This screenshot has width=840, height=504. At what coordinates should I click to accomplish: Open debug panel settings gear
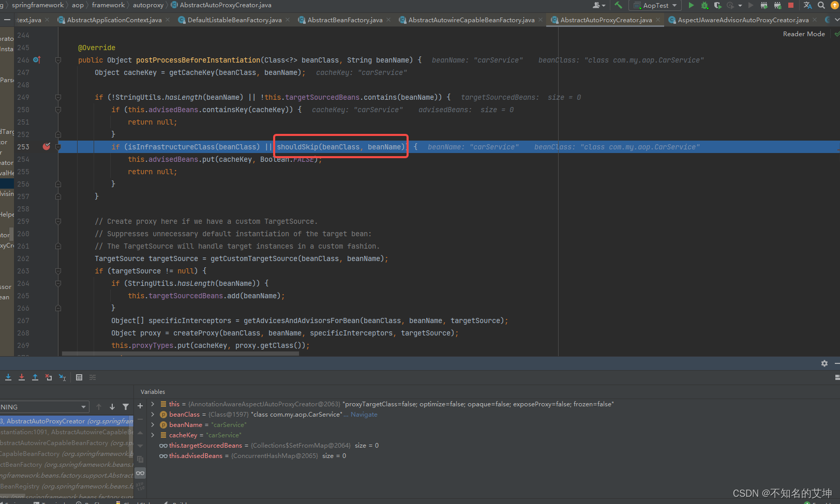[824, 363]
